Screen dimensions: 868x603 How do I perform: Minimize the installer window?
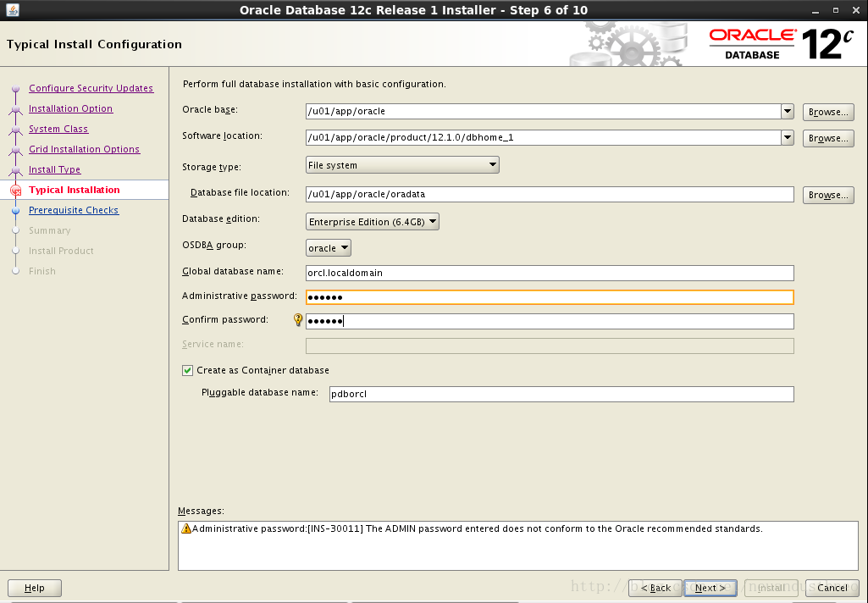[815, 10]
